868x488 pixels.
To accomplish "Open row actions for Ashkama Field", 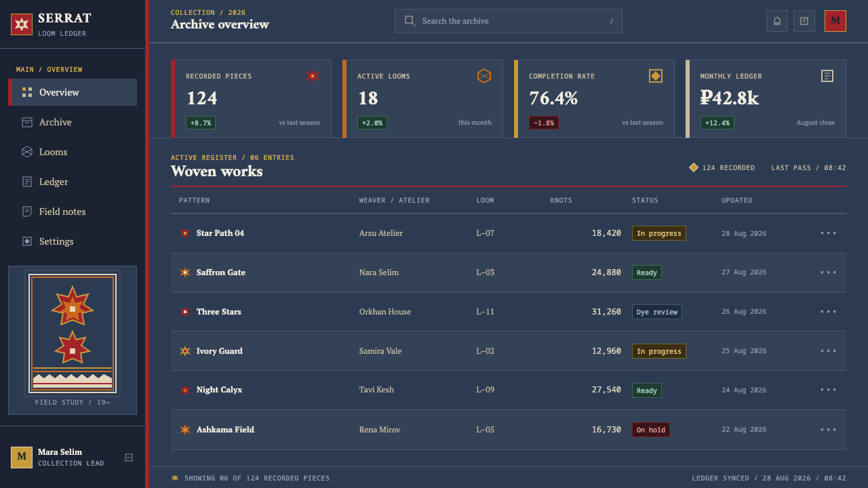I will click(x=829, y=430).
